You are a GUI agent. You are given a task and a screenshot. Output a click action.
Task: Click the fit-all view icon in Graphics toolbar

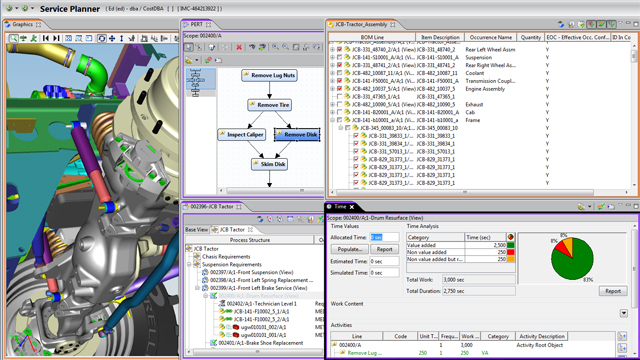pyautogui.click(x=69, y=38)
